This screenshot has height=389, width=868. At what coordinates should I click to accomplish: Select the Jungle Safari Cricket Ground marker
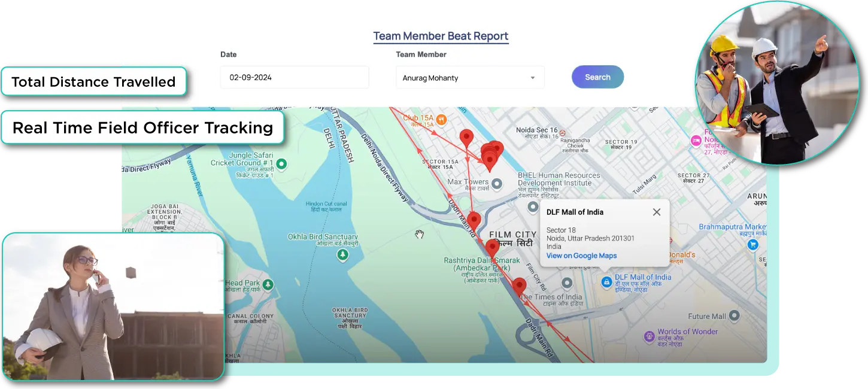tap(282, 163)
